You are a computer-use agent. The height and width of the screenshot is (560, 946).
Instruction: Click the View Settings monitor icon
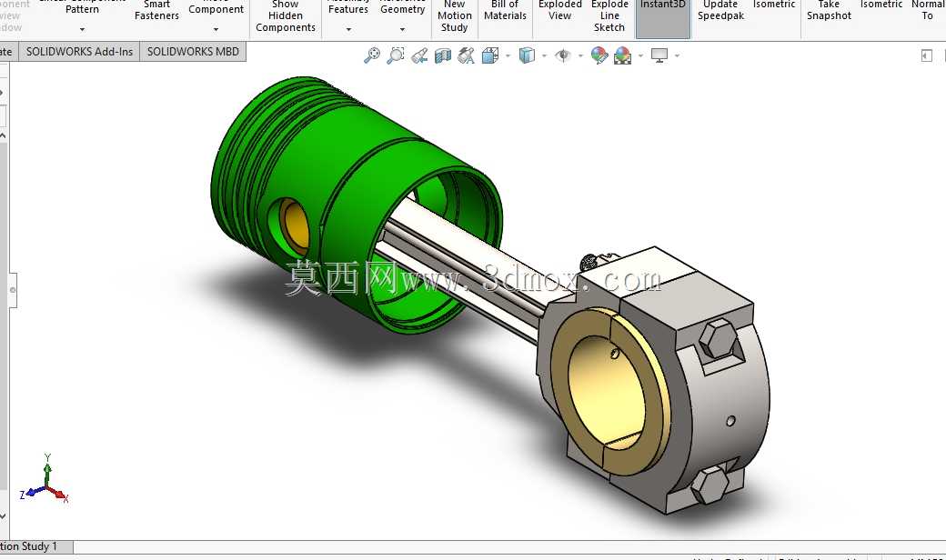(x=659, y=56)
